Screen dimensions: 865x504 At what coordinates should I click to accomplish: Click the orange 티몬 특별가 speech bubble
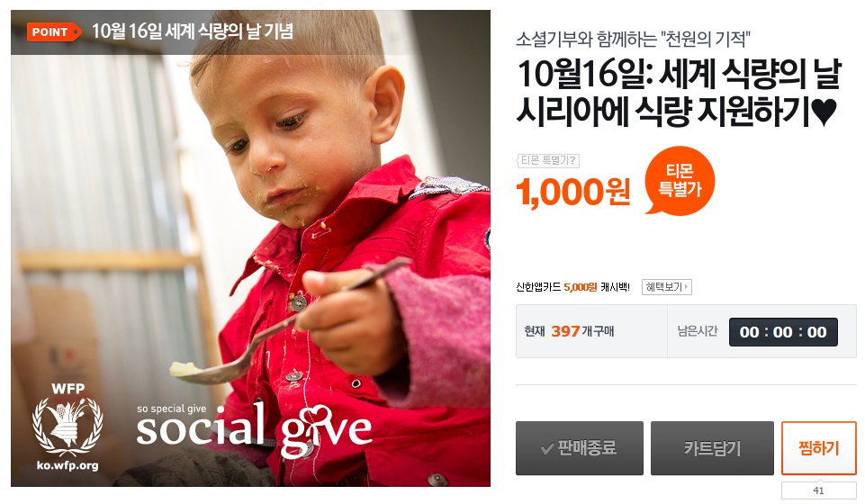click(680, 181)
